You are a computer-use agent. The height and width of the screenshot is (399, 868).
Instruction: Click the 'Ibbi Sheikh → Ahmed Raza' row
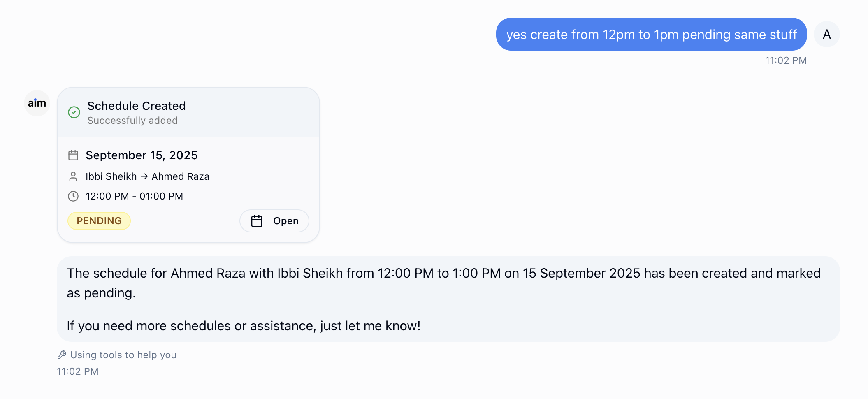147,176
